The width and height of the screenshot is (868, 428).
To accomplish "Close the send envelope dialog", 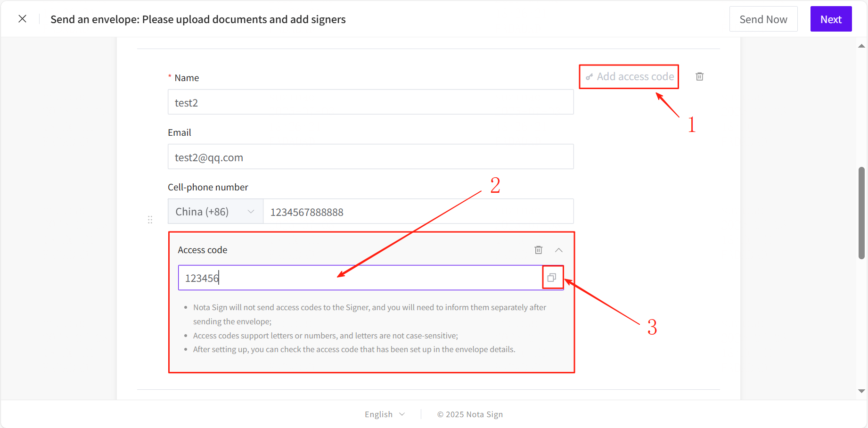I will [22, 19].
